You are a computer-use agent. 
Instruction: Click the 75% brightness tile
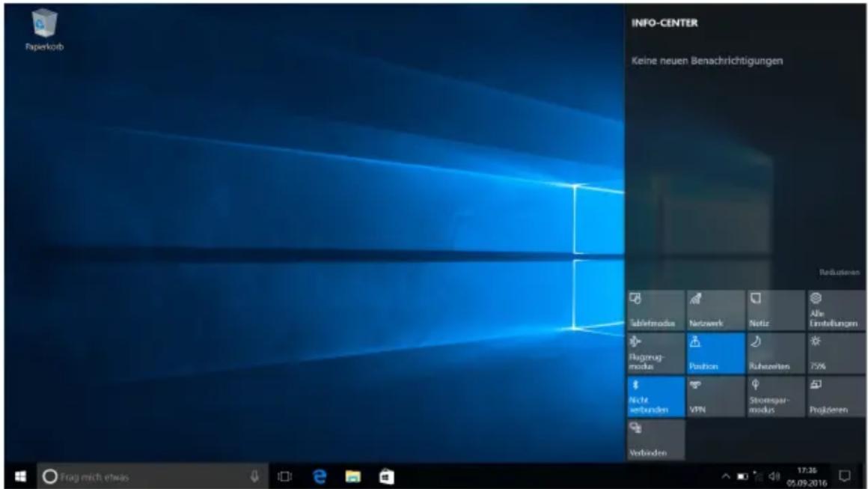836,353
